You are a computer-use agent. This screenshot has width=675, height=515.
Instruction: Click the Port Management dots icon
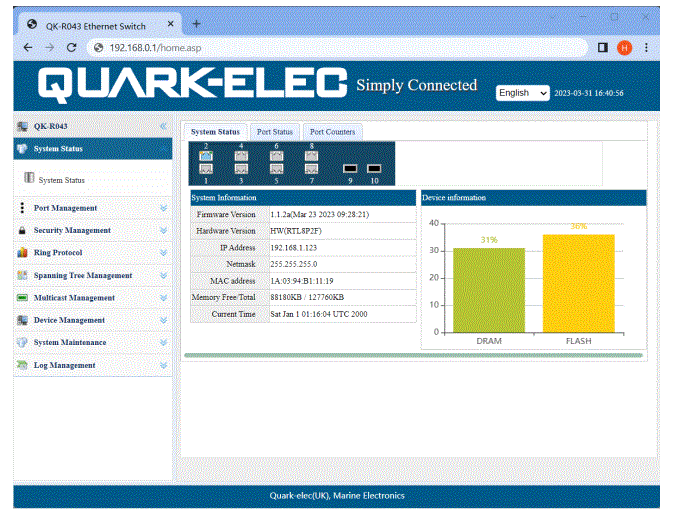22,208
